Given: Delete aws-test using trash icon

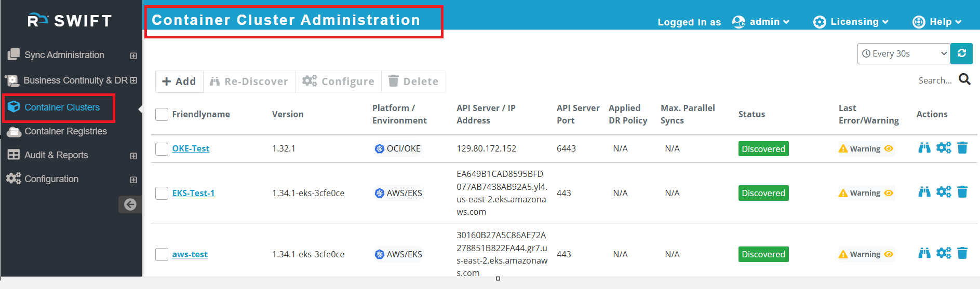Looking at the screenshot, I should [x=962, y=253].
